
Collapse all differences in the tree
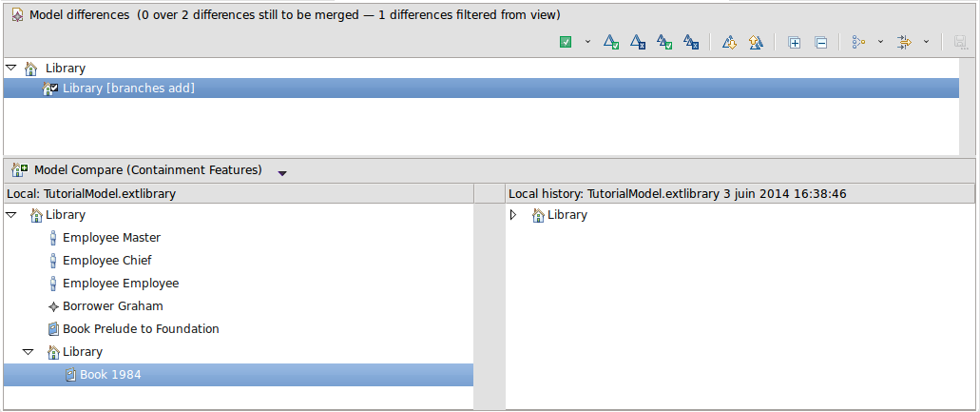click(821, 42)
